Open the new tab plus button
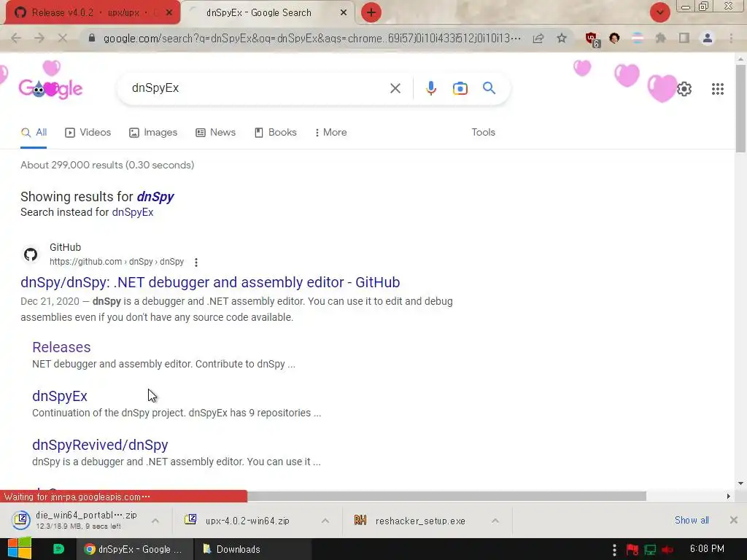The image size is (747, 560). coord(371,12)
